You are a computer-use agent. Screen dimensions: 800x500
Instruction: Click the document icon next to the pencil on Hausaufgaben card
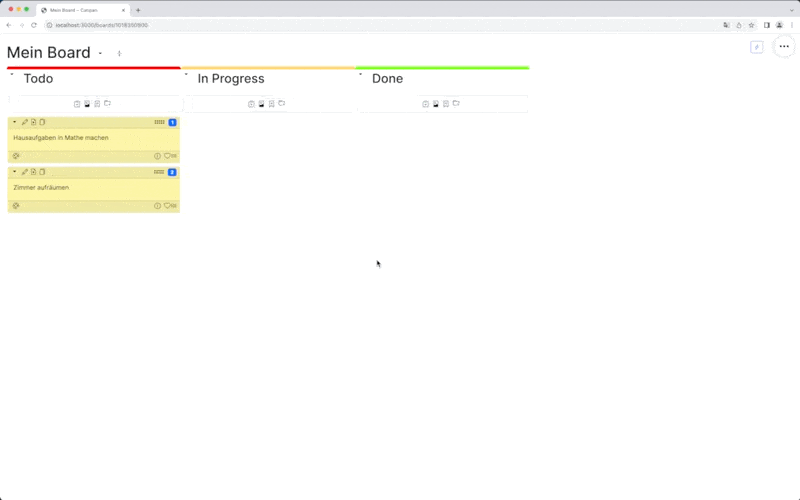33,122
